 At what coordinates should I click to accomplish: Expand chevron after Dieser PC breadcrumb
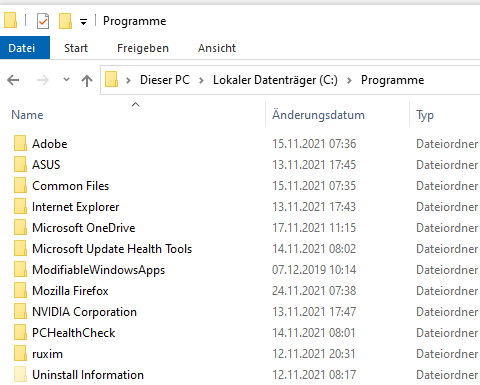click(x=201, y=80)
